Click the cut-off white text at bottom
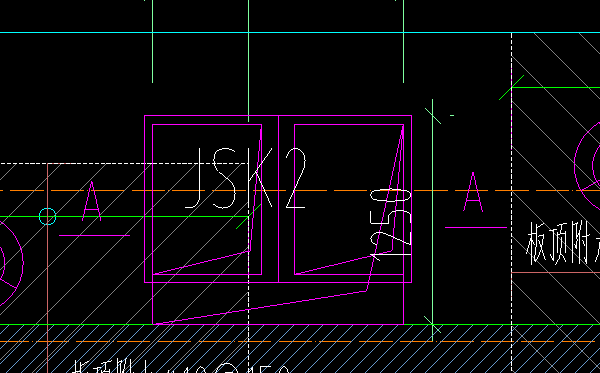The width and height of the screenshot is (600, 373). pyautogui.click(x=180, y=366)
